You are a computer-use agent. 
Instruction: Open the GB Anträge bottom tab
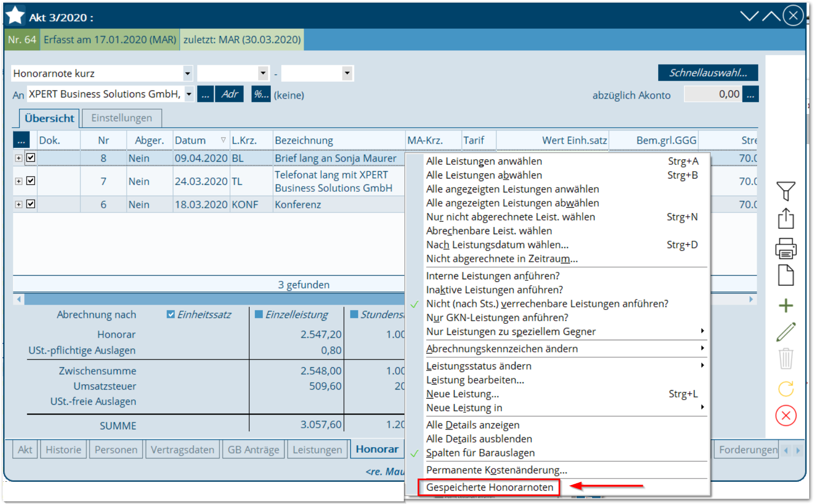click(x=253, y=449)
